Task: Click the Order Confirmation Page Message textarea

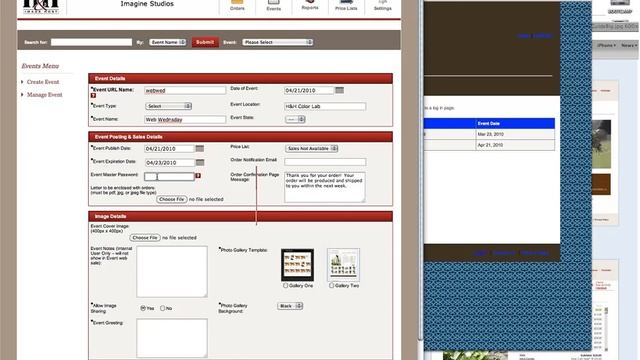Action: point(325,187)
